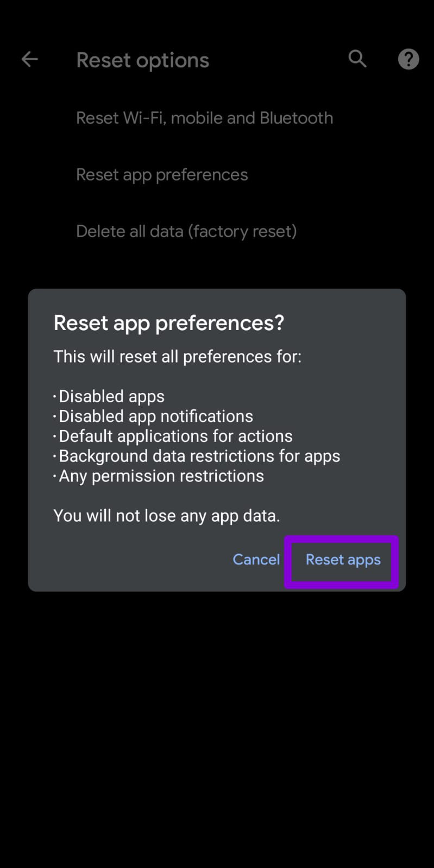Click the 'Reset app preferences?' dialog heading

[x=168, y=323]
